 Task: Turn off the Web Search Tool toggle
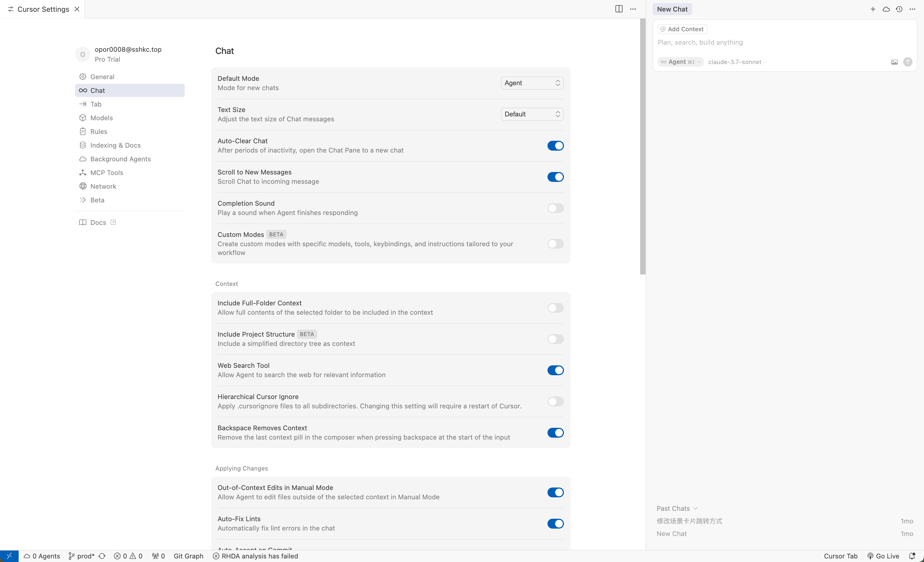click(555, 370)
